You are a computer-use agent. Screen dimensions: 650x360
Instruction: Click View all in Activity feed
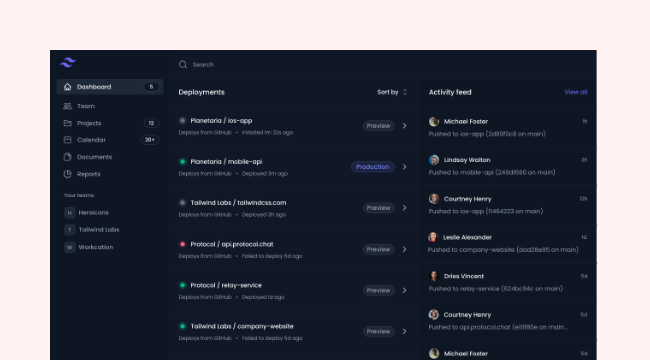click(x=576, y=92)
